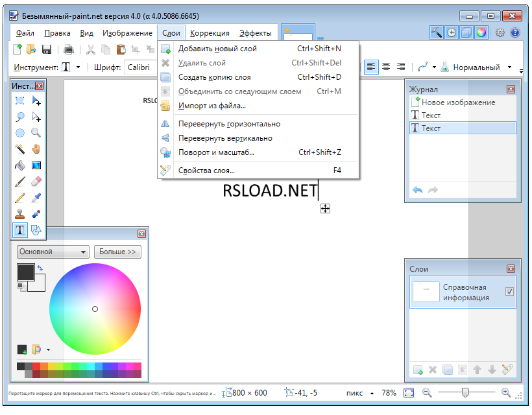
Task: Choose Перевернуть горизонтально menu entry
Action: 258,124
